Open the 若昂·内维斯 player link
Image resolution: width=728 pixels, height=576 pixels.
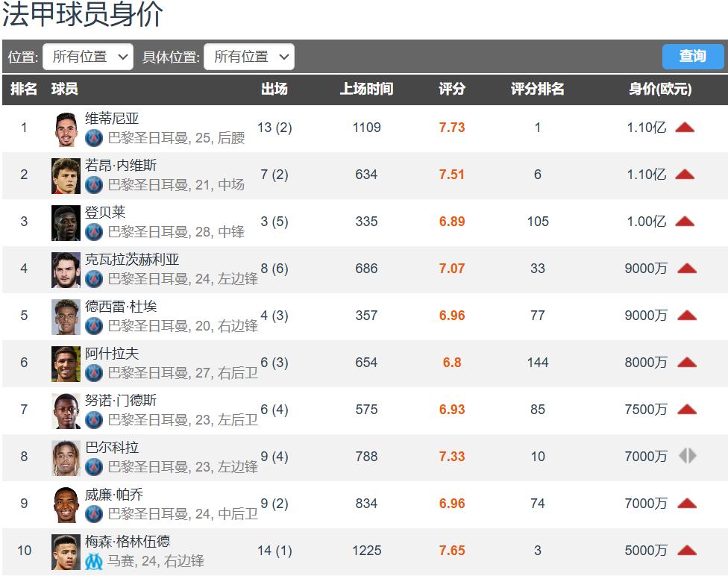121,166
